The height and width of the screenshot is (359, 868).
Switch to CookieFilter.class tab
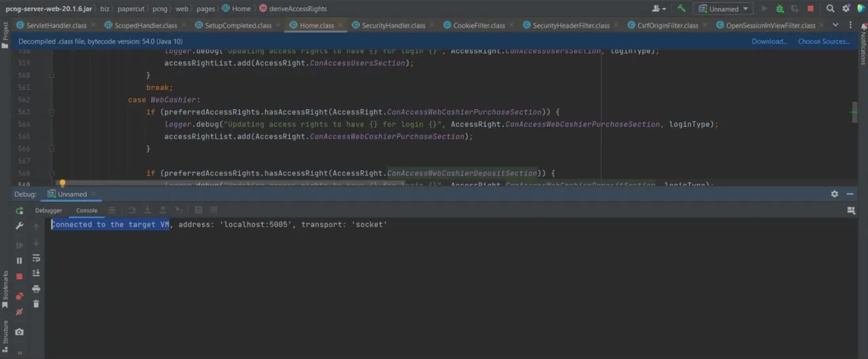point(479,25)
